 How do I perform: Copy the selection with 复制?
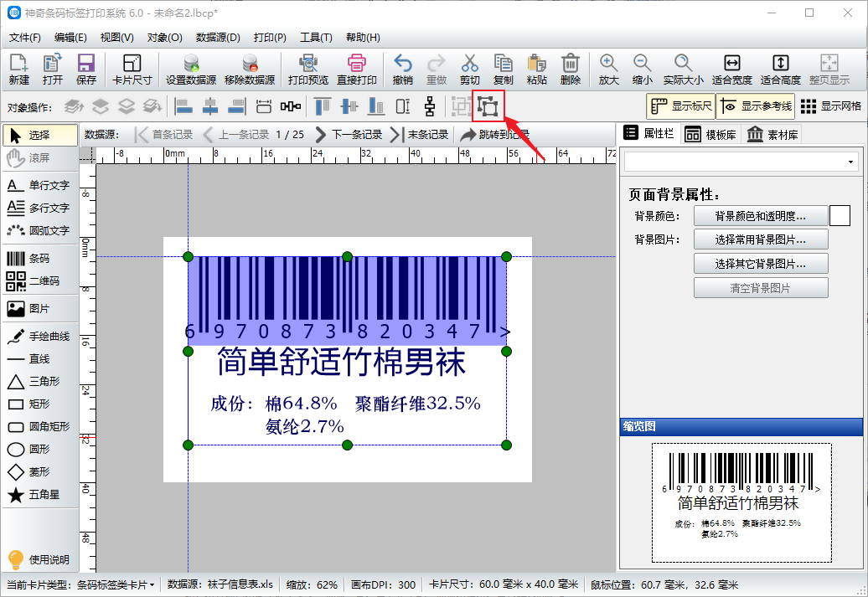pyautogui.click(x=504, y=69)
